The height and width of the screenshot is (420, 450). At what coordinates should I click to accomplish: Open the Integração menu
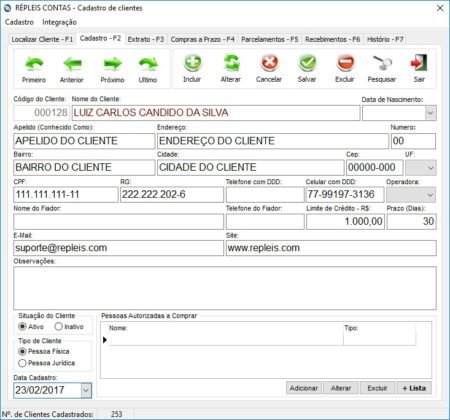coord(59,22)
